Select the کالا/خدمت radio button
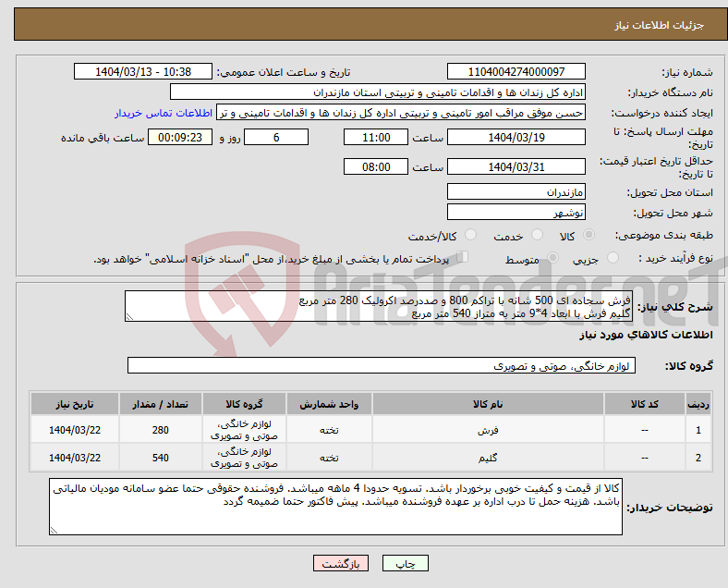The image size is (728, 588). tap(470, 235)
